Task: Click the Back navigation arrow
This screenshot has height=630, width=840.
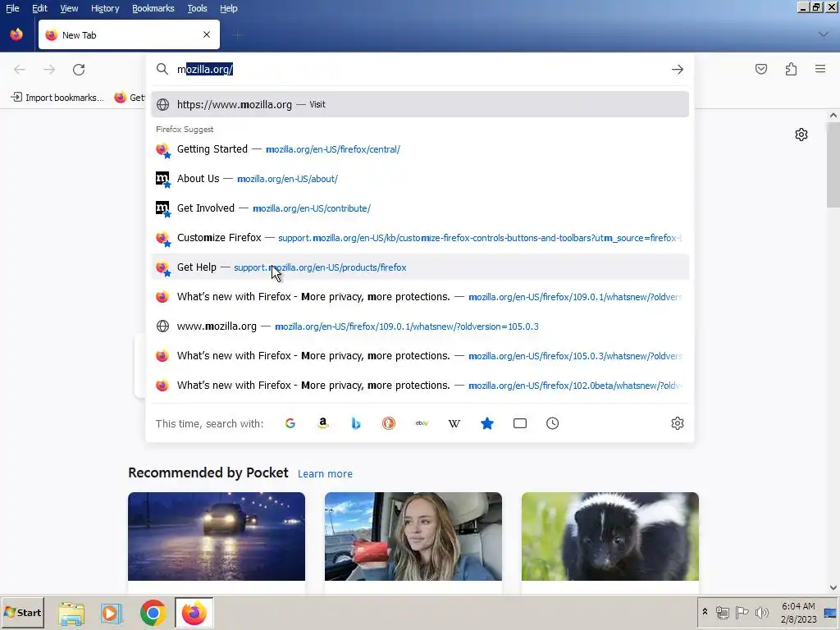Action: click(20, 69)
